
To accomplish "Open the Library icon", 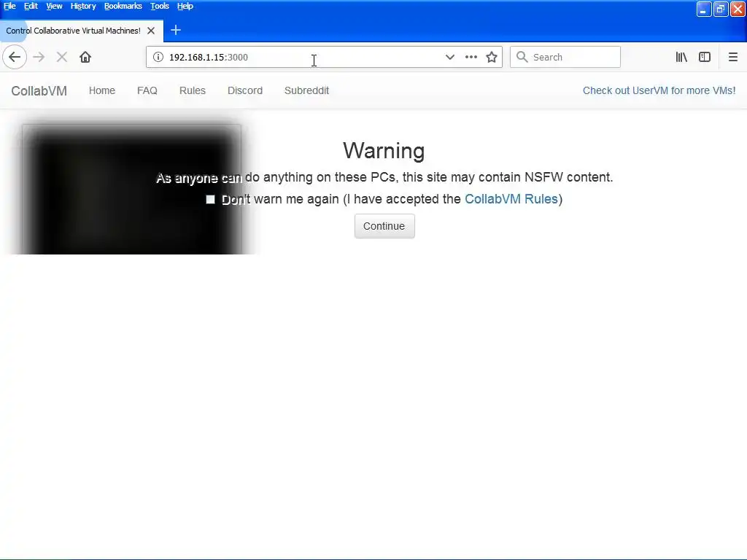I will click(x=681, y=57).
